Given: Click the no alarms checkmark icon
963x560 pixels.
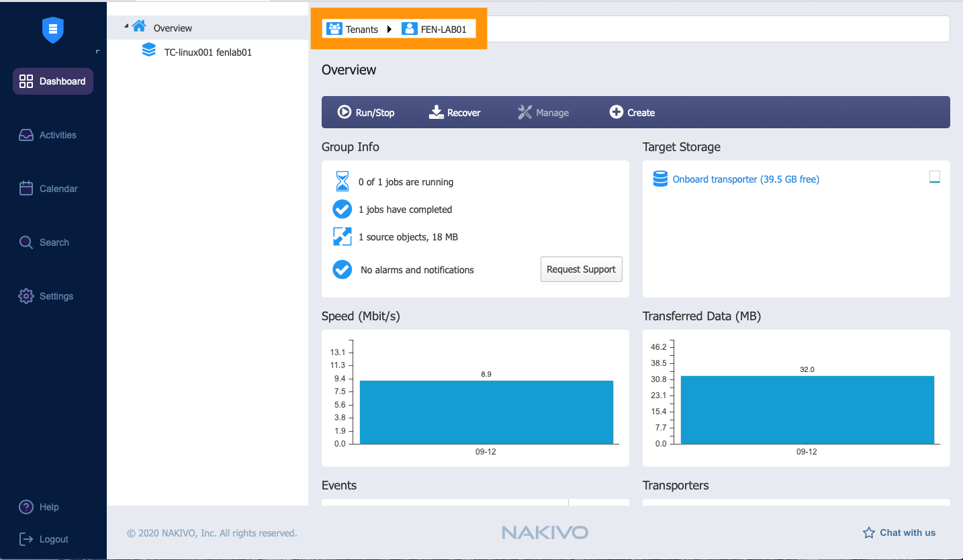Looking at the screenshot, I should click(x=342, y=270).
